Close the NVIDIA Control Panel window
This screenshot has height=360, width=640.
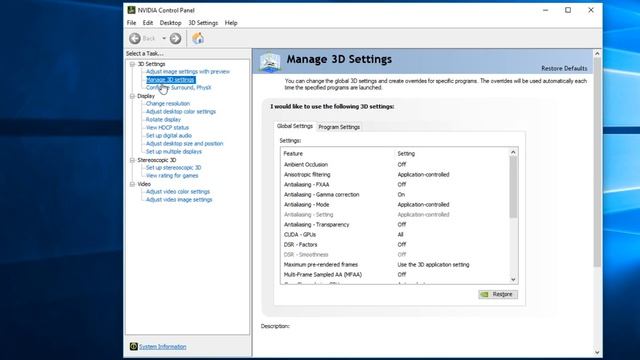pos(591,10)
